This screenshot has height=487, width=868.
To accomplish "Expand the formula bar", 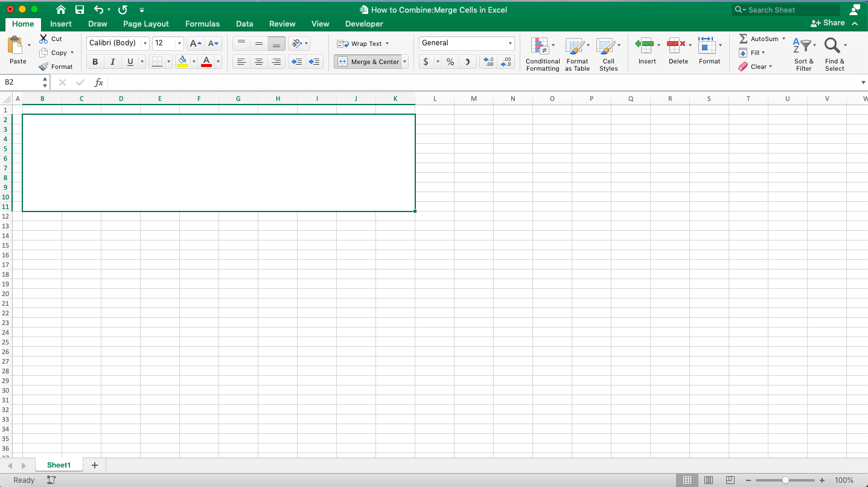I will pos(863,82).
